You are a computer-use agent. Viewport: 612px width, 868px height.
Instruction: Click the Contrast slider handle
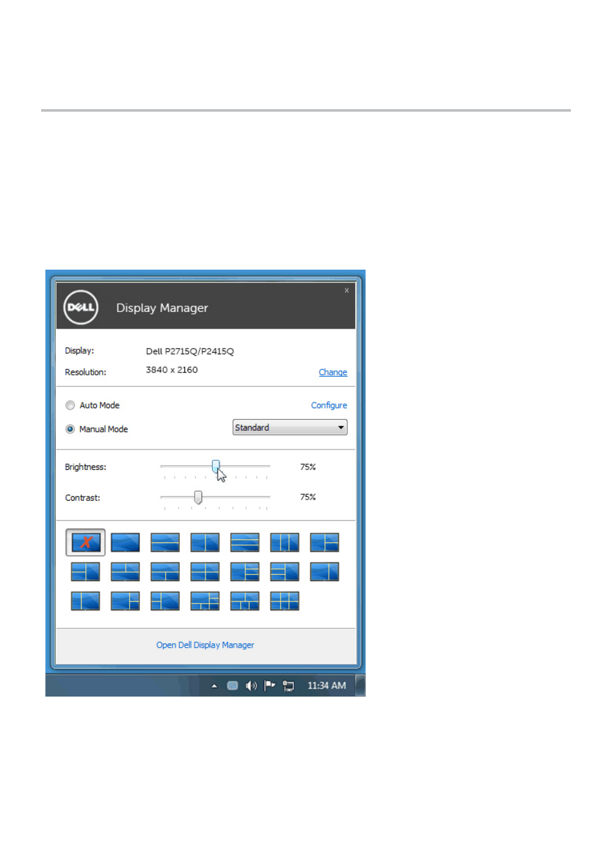[198, 497]
